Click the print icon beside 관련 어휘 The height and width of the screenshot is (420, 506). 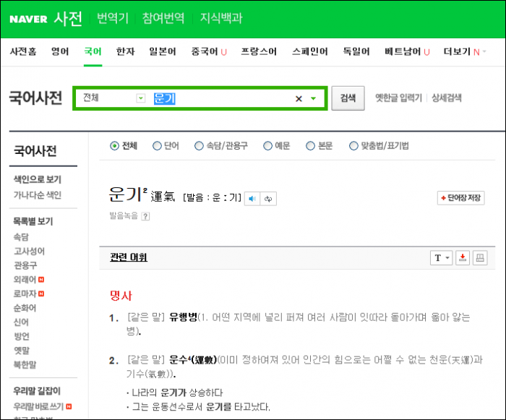[x=480, y=257]
